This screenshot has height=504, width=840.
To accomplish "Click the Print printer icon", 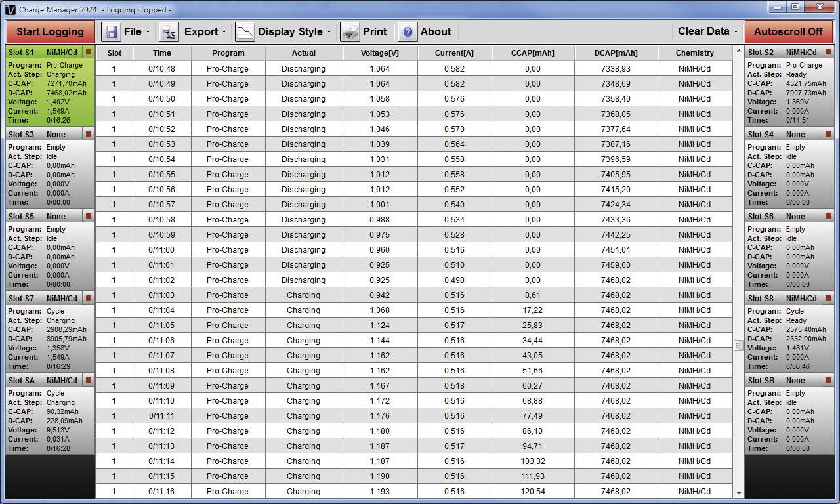I will [350, 31].
